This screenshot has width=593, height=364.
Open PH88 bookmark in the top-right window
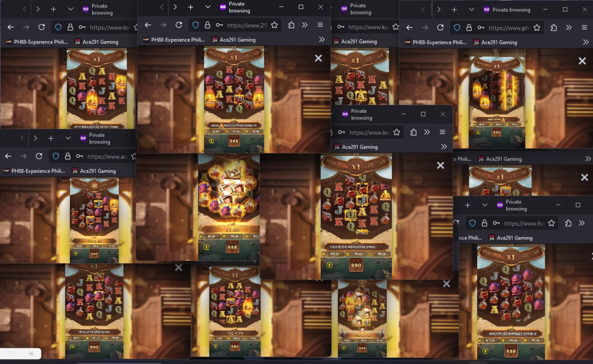tap(435, 42)
